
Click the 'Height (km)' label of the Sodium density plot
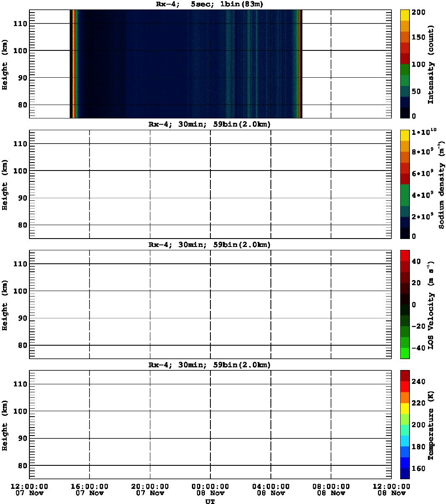(x=5, y=184)
